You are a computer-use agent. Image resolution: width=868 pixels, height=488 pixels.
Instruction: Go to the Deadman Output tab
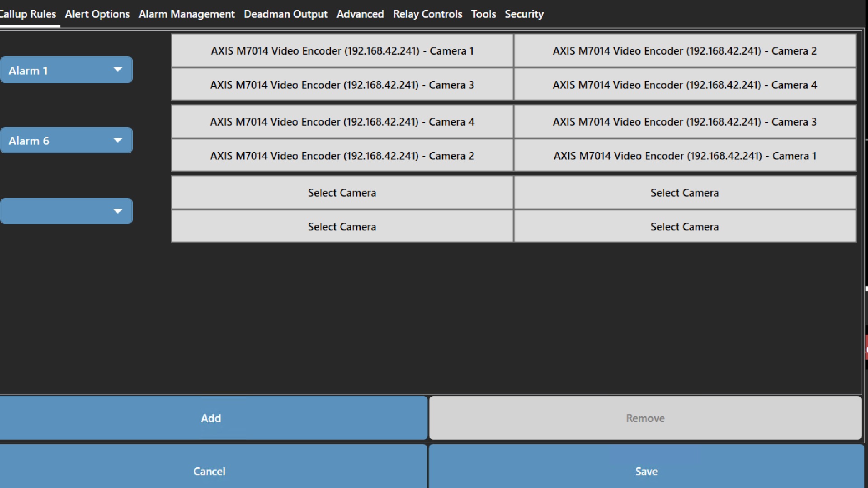click(285, 14)
